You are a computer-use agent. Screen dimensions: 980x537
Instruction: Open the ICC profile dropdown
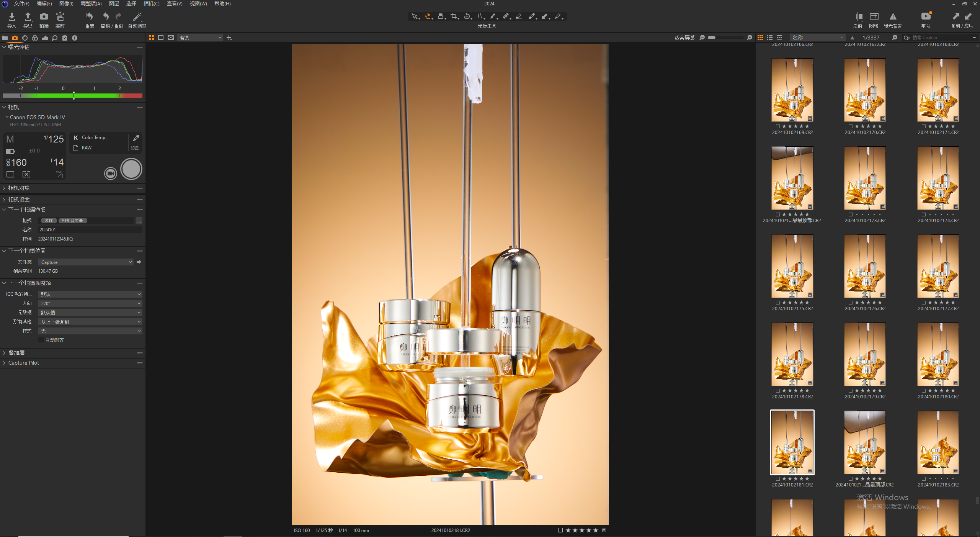pos(90,294)
